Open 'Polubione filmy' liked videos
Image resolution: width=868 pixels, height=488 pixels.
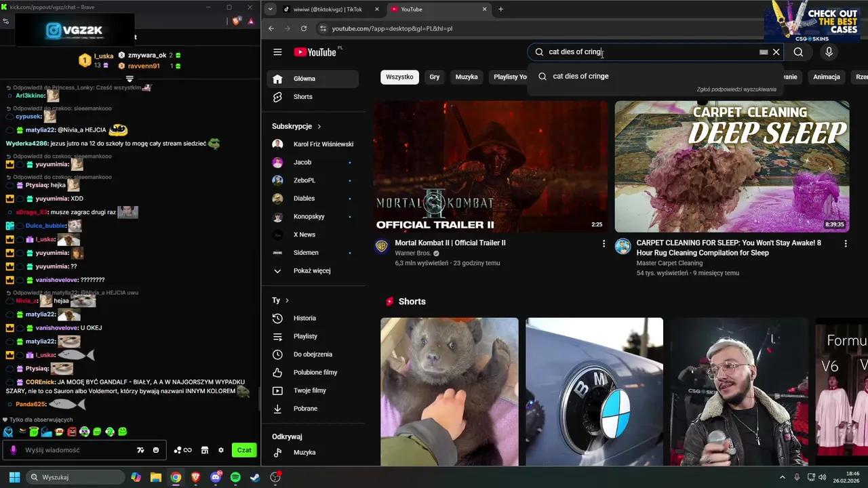coord(313,373)
